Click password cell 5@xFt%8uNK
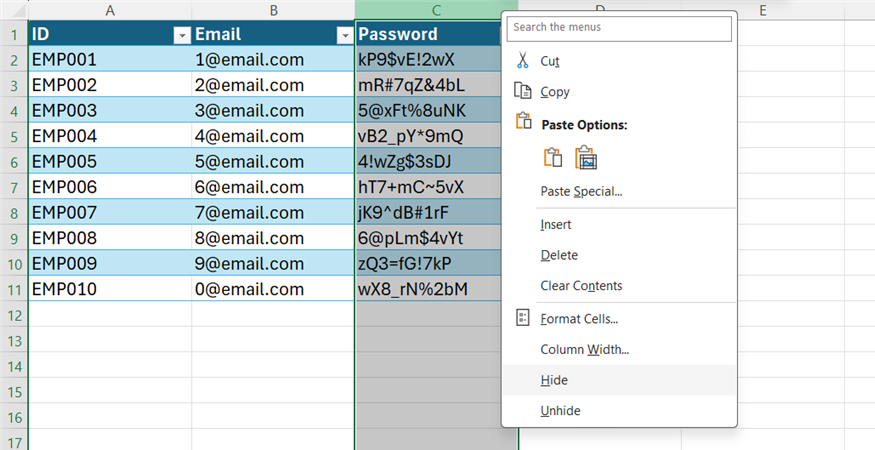The image size is (875, 450). tap(428, 111)
